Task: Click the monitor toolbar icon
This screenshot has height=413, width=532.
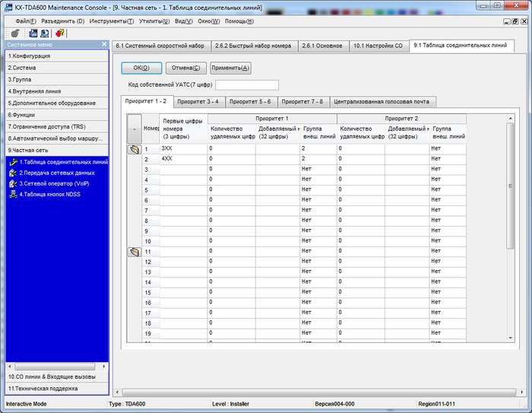Action: (44, 33)
